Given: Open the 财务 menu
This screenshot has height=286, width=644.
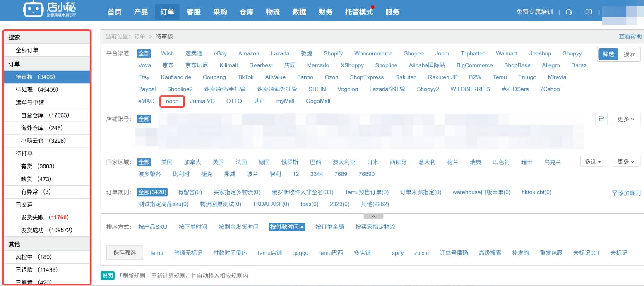Looking at the screenshot, I should click(326, 12).
